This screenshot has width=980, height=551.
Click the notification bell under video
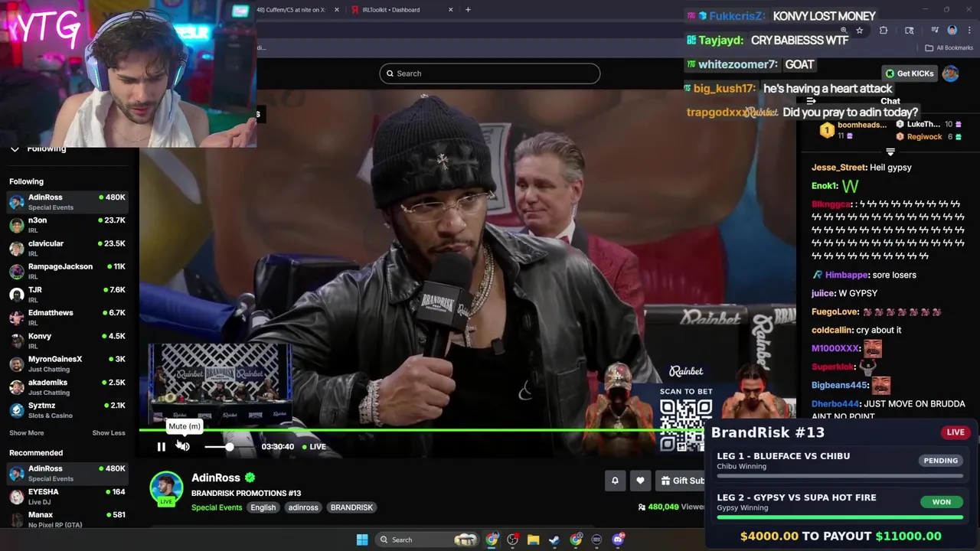point(615,481)
